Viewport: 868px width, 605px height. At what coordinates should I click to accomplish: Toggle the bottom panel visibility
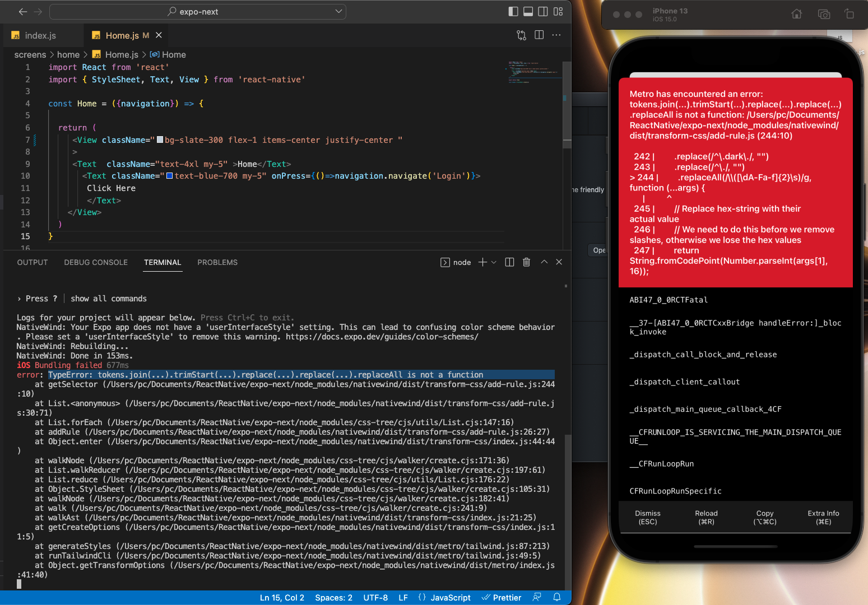tap(528, 11)
